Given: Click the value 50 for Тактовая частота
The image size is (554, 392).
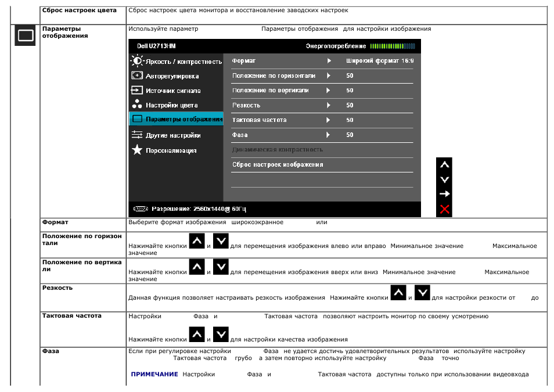Looking at the screenshot, I should (350, 120).
